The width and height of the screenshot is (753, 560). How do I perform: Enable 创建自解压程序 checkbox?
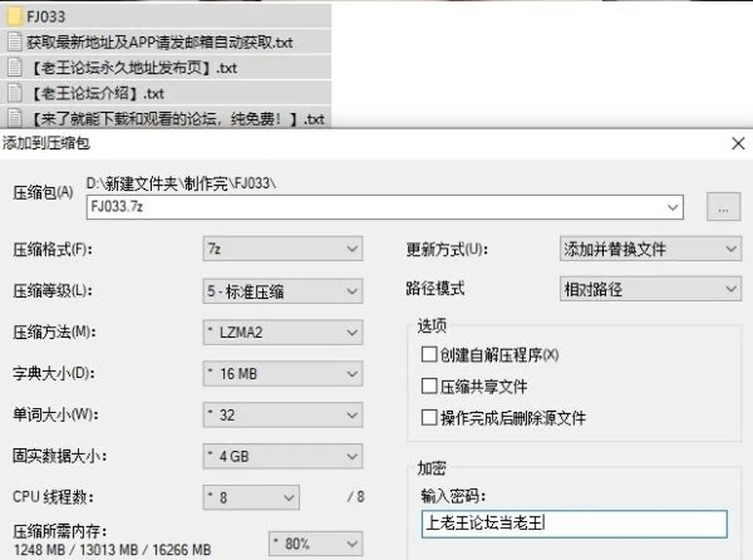[429, 355]
